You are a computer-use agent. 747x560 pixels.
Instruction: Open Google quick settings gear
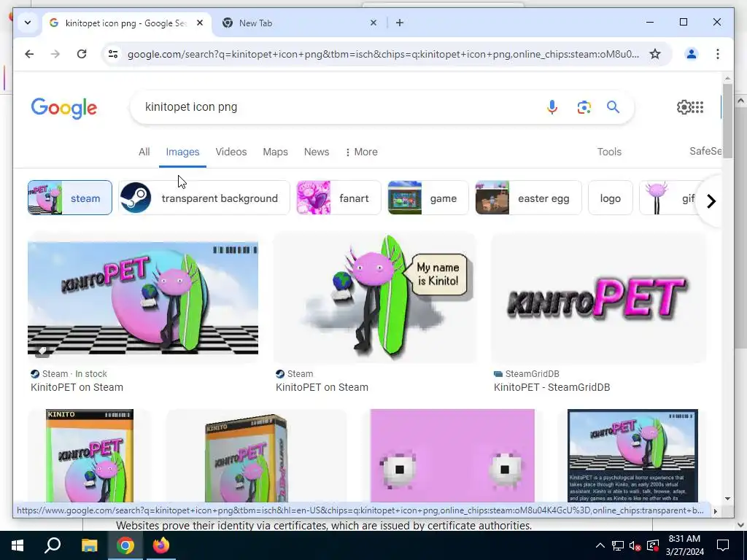[x=683, y=107]
